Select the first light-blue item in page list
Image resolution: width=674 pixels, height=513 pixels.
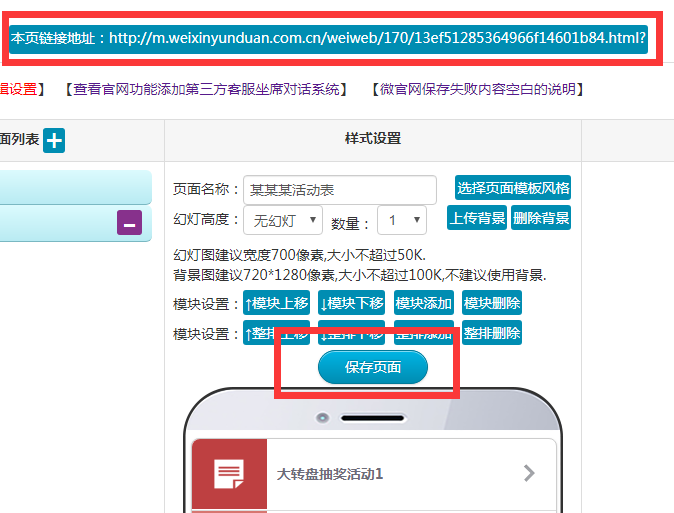[75, 187]
